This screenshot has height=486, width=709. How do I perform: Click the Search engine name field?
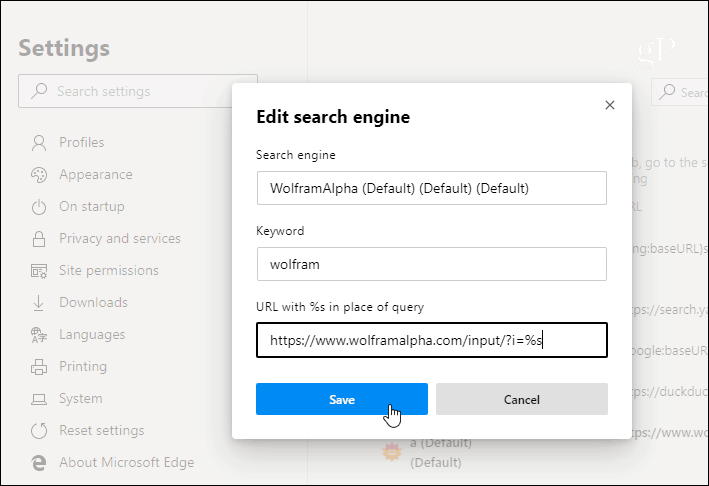432,188
